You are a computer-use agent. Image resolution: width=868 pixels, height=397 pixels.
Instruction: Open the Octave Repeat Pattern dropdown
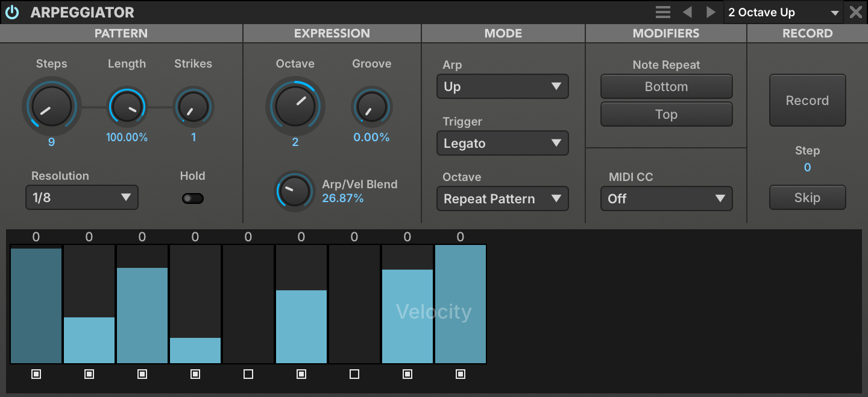(x=503, y=198)
